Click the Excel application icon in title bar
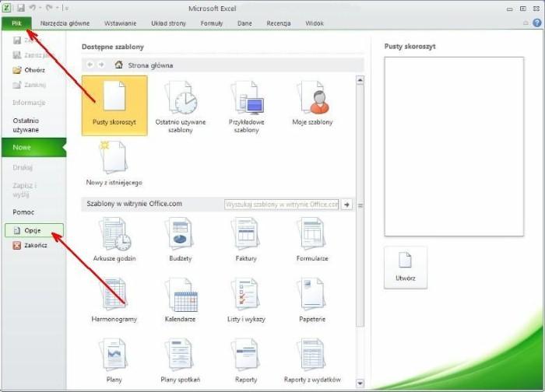The width and height of the screenshot is (545, 392). (x=7, y=8)
